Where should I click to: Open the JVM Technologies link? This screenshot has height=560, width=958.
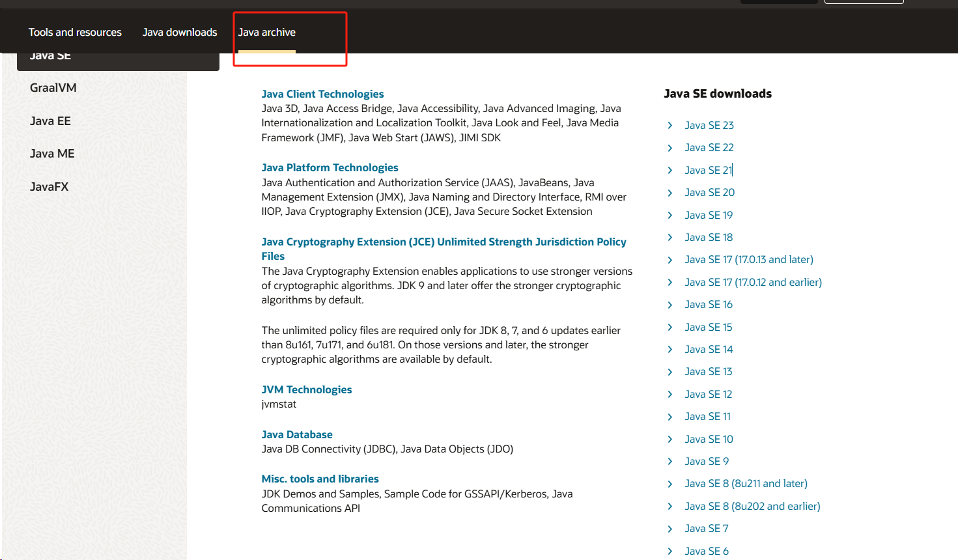[306, 389]
